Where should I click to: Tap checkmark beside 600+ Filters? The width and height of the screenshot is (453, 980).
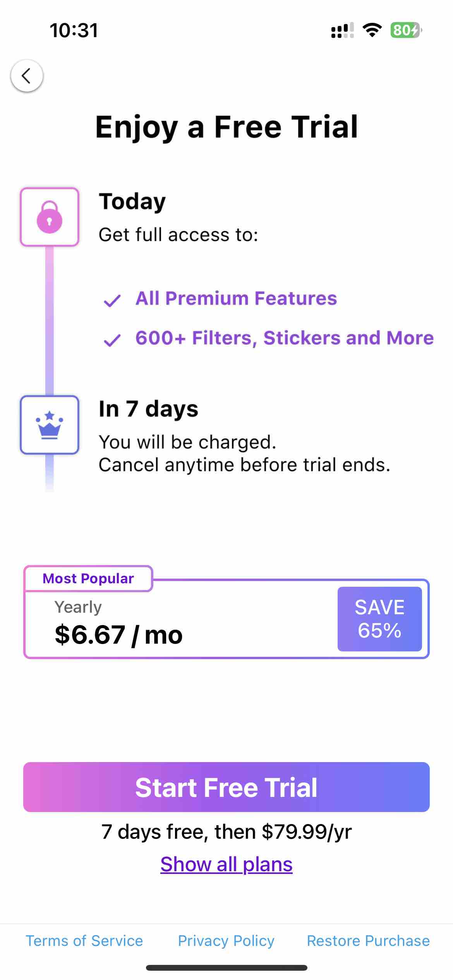(112, 340)
